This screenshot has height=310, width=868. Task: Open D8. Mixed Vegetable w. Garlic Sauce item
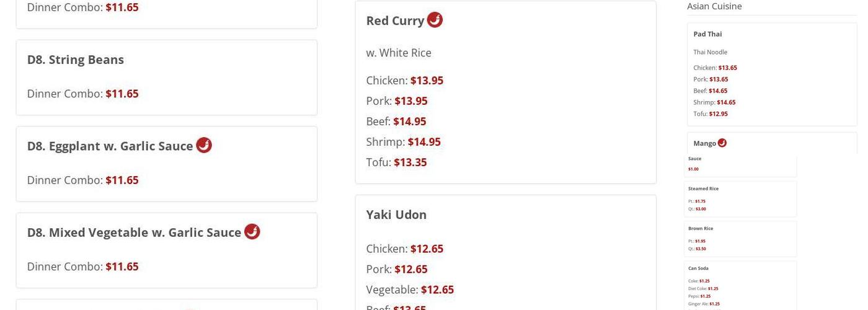tap(134, 232)
